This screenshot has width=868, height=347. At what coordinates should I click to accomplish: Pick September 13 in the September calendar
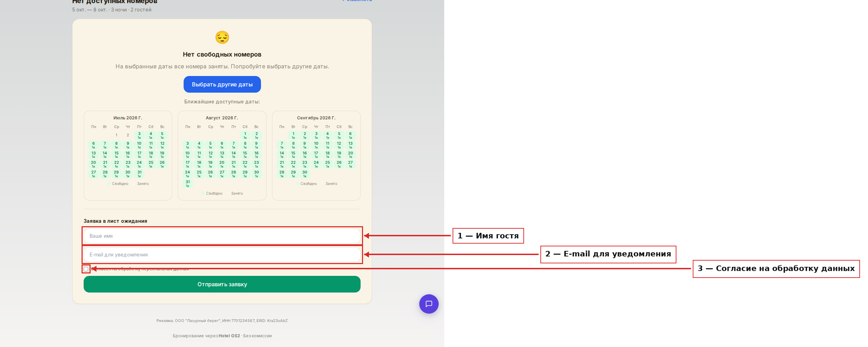click(x=351, y=145)
